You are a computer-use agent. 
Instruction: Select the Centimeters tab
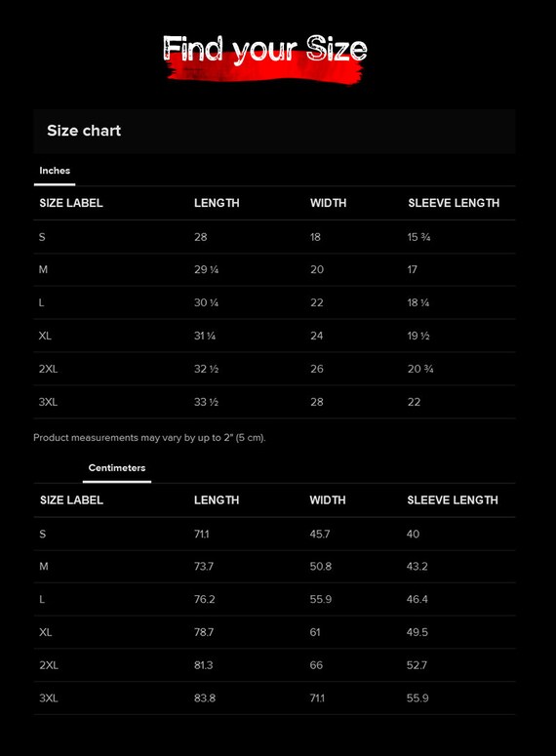117,467
